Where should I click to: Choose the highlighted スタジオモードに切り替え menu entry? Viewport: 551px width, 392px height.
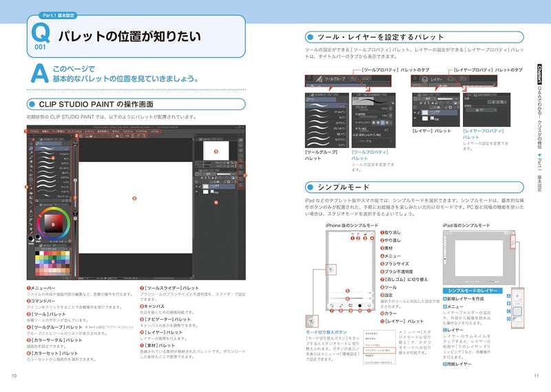pos(380,351)
